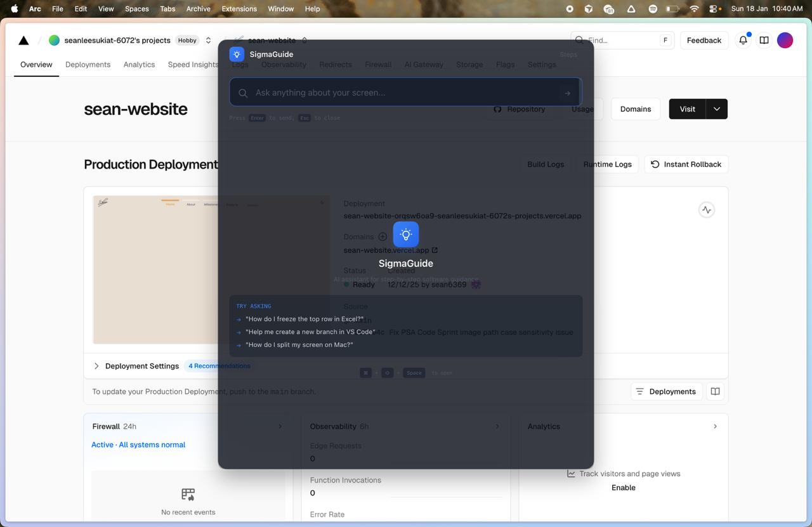Open the user avatar menu

[x=785, y=40]
